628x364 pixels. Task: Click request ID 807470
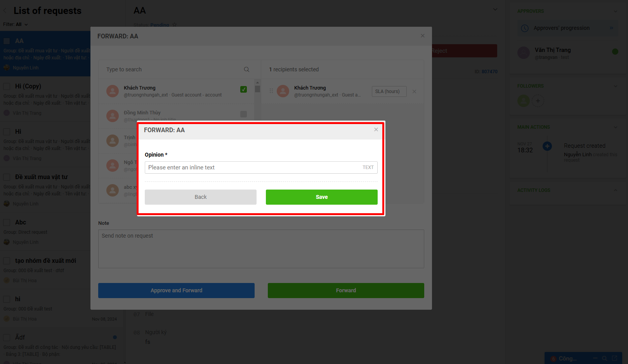coord(489,72)
